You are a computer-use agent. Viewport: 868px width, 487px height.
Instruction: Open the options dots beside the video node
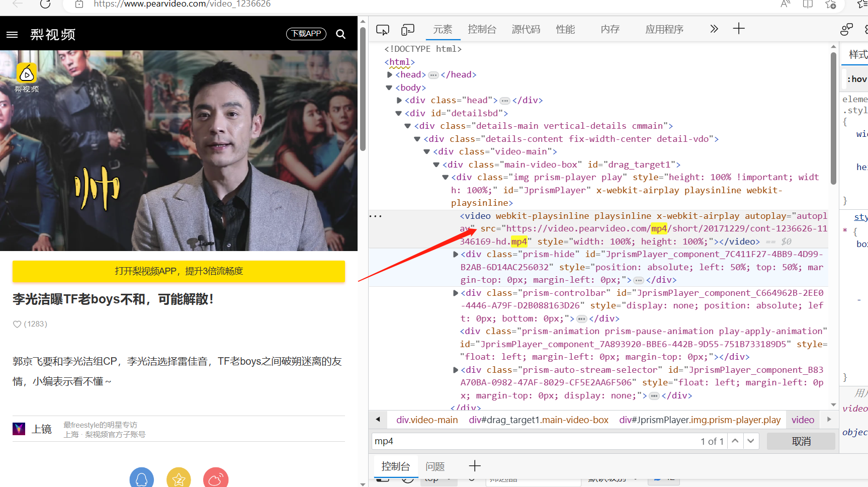(376, 216)
